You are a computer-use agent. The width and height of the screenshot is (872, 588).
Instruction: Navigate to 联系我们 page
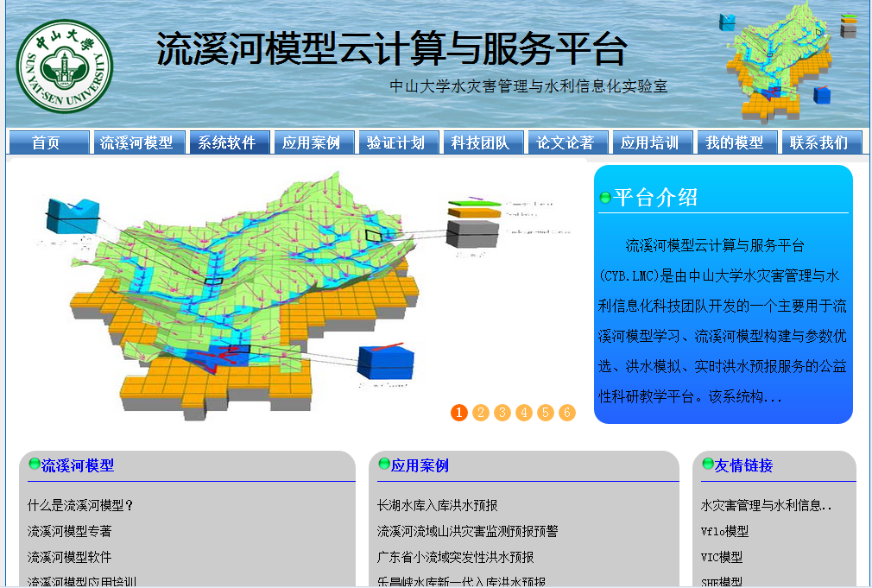click(819, 142)
